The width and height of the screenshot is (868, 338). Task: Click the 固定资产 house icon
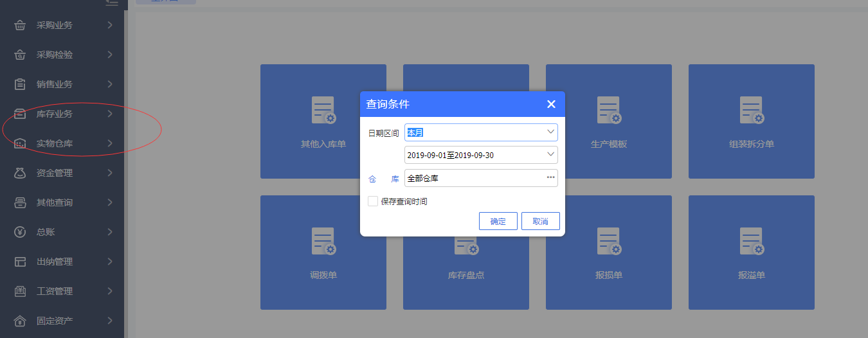[x=21, y=321]
